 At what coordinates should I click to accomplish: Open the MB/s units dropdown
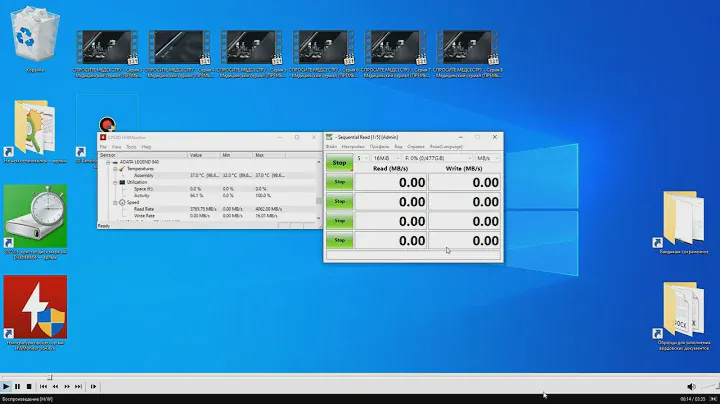tap(487, 157)
